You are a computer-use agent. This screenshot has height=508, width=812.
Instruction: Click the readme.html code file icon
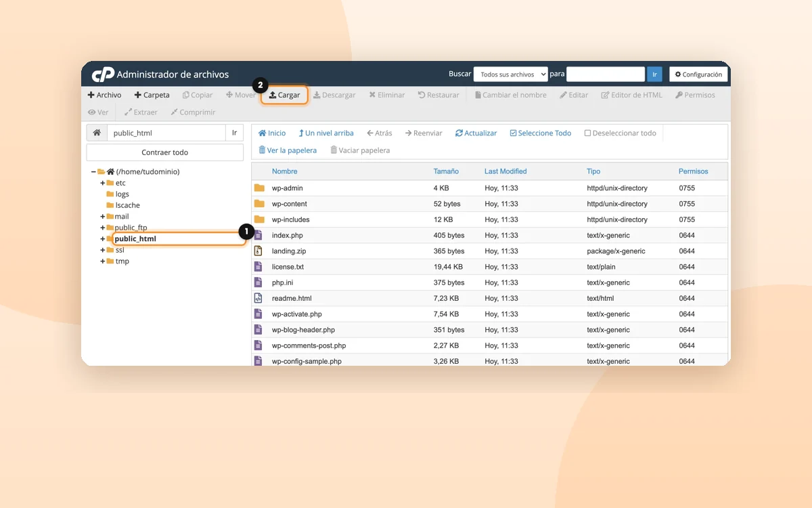point(258,298)
